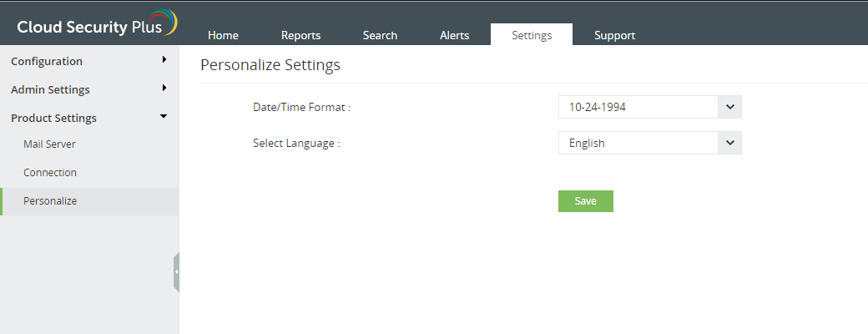Open the Alerts tab
This screenshot has height=334, width=868.
(454, 35)
